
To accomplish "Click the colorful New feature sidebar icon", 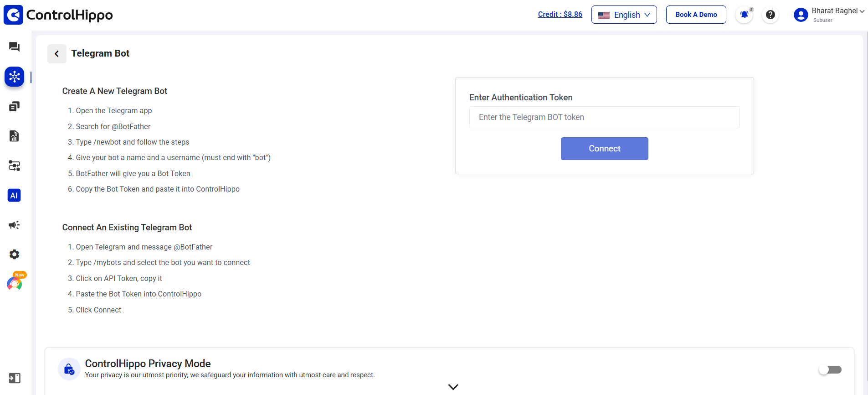I will 14,284.
